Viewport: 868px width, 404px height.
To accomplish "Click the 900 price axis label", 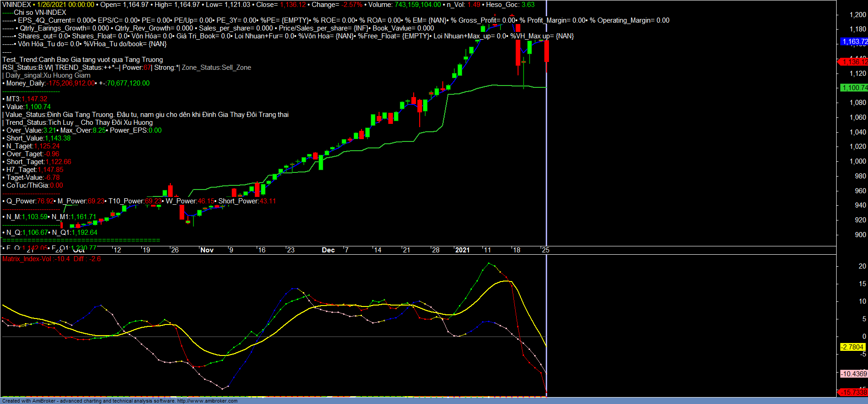I will coord(860,235).
